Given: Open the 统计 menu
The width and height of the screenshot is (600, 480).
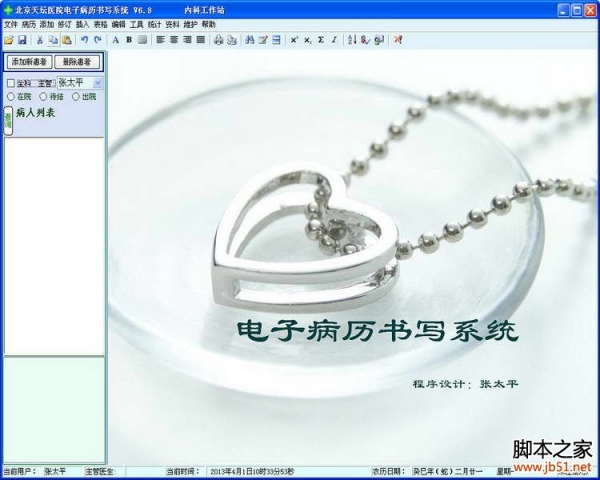Looking at the screenshot, I should 155,24.
